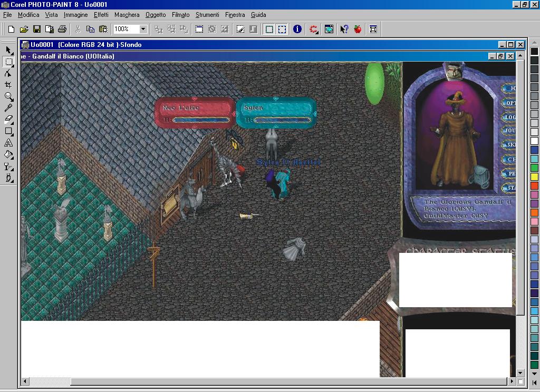Open the Effetti menu
This screenshot has width=540, height=392.
click(x=101, y=15)
